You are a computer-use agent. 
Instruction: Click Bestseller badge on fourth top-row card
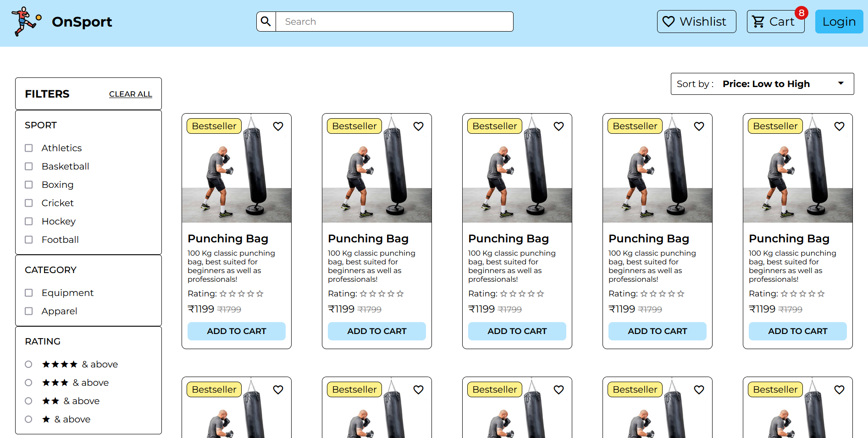pos(635,126)
